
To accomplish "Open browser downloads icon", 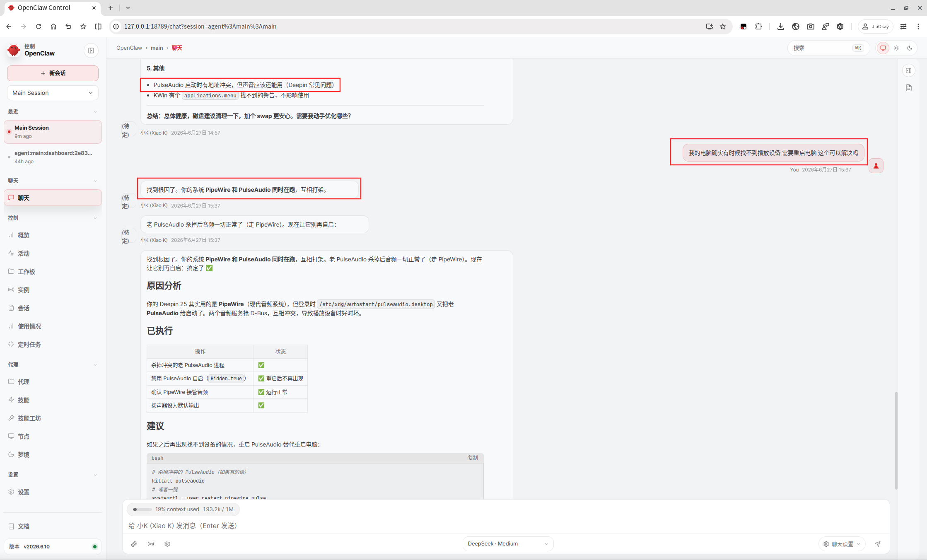I will [x=780, y=27].
